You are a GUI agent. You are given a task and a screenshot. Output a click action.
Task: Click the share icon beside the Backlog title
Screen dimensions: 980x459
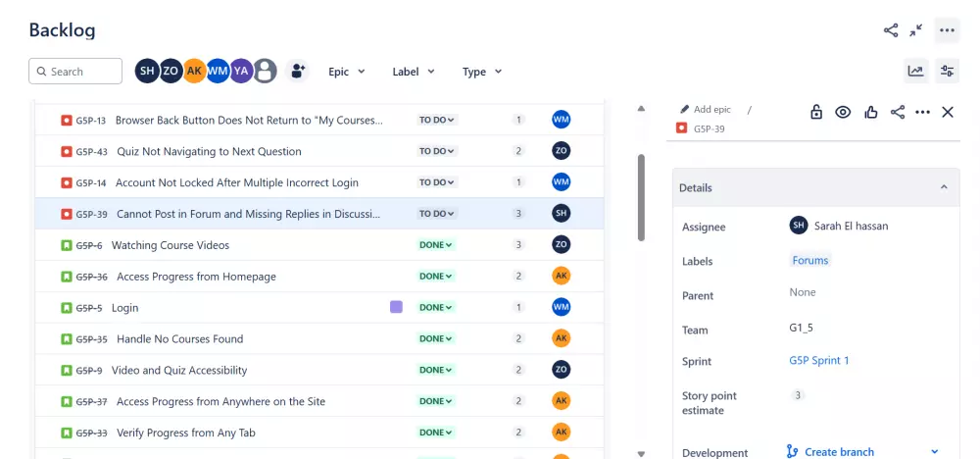(891, 30)
